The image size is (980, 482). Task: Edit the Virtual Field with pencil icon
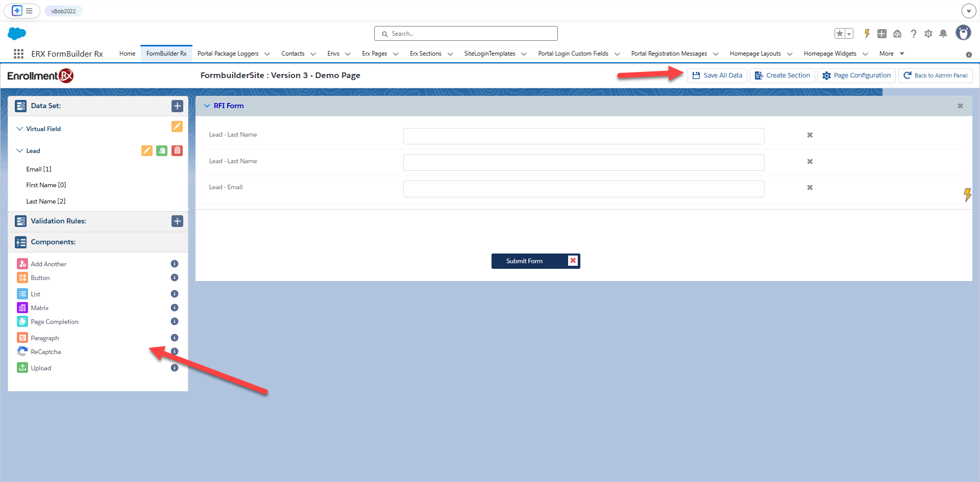coord(177,126)
